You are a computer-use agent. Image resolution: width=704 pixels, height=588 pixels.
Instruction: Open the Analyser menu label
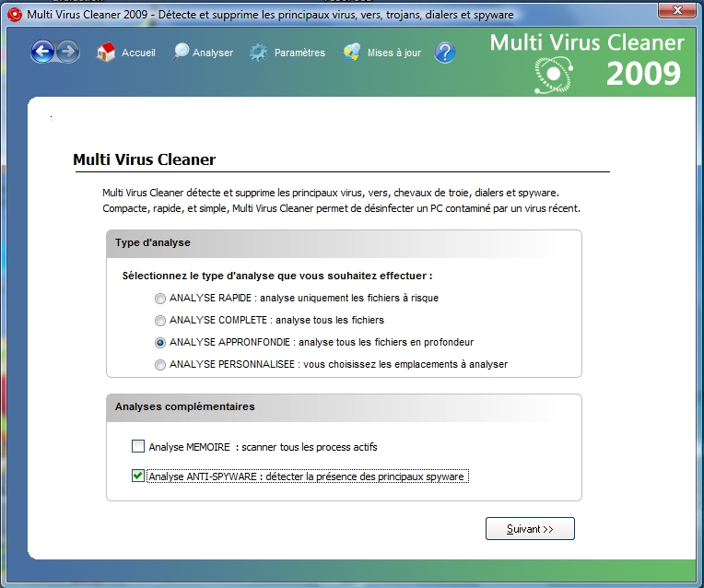tap(213, 53)
